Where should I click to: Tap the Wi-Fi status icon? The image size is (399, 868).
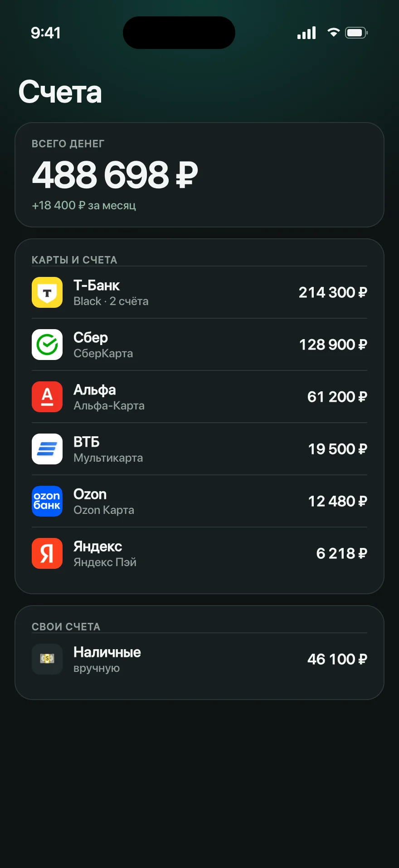334,33
